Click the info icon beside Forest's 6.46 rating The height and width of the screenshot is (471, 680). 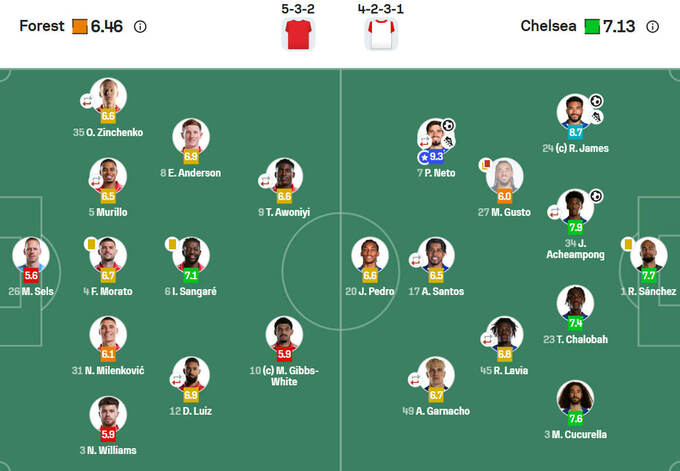point(140,27)
